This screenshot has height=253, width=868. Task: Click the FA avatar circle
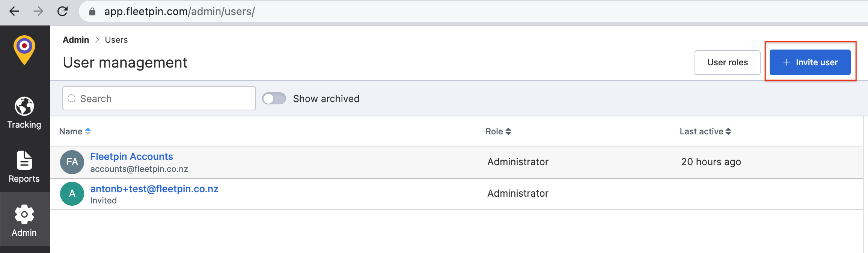(x=72, y=162)
